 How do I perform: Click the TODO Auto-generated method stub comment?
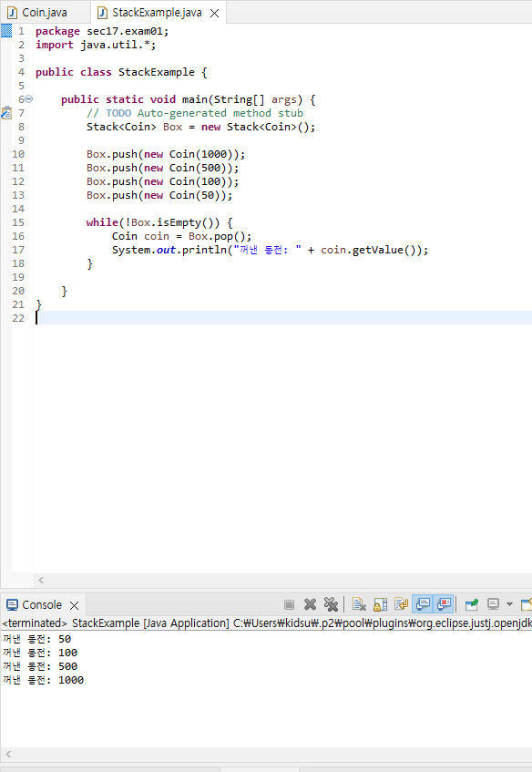point(195,113)
